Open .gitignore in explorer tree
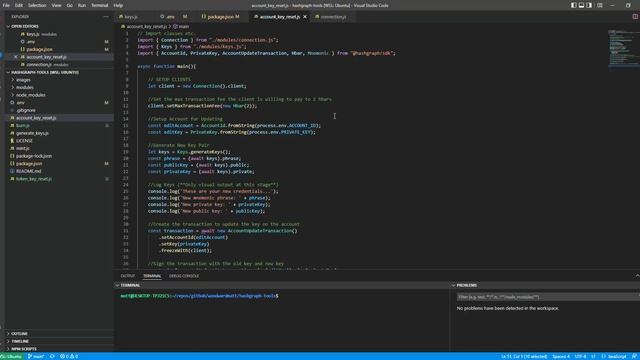Viewport: 640px width, 360px height. (26, 110)
